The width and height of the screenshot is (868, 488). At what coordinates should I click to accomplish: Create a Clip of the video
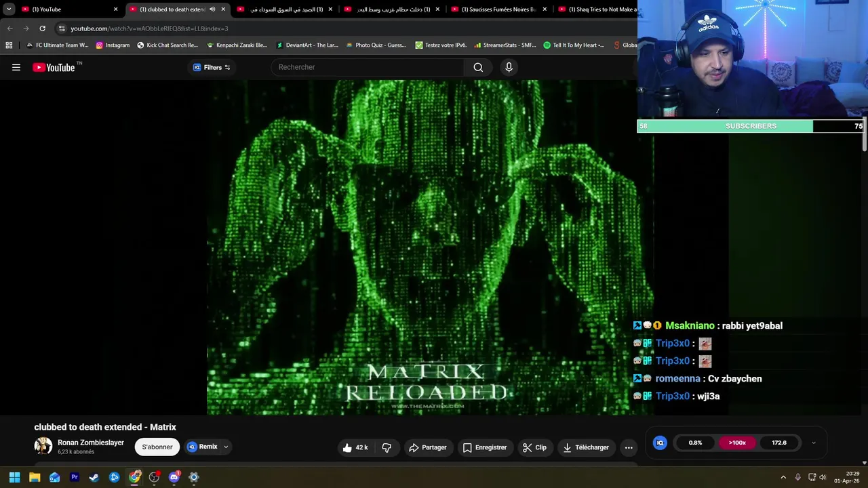pyautogui.click(x=534, y=447)
